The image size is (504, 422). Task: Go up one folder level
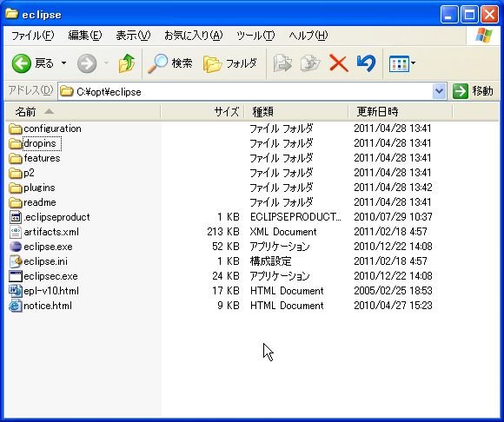(x=126, y=63)
